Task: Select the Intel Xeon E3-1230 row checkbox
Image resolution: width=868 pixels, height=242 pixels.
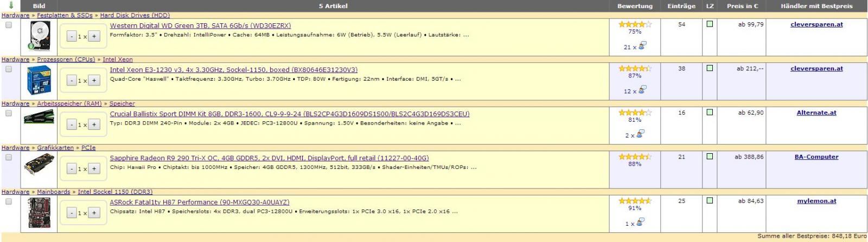Action: 9,69
